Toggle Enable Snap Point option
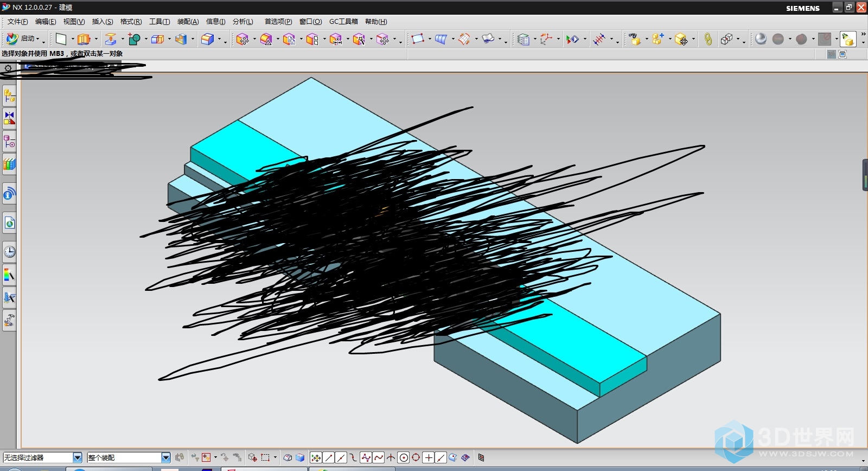Screen dimensions: 868x471 [316, 458]
